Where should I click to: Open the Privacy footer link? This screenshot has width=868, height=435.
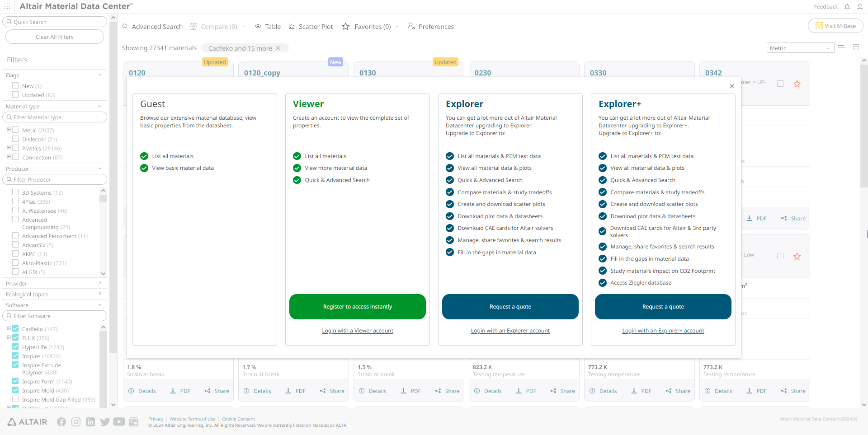[156, 419]
